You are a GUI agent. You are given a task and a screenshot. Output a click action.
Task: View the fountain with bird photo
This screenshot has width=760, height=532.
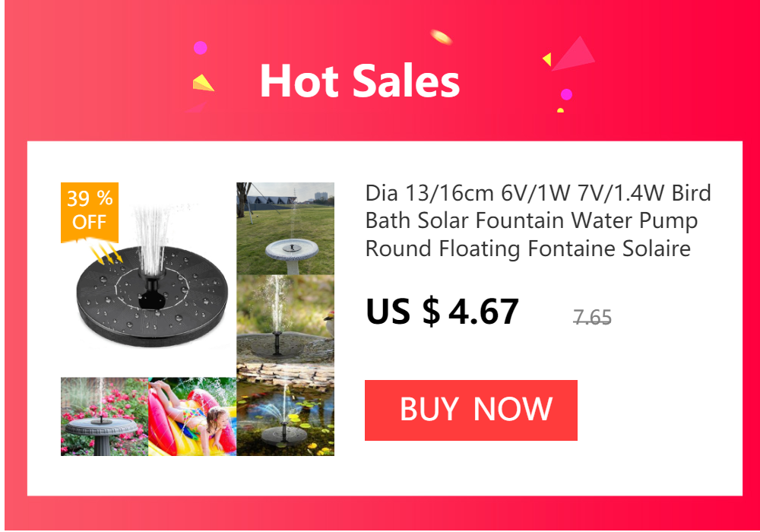pos(286,318)
